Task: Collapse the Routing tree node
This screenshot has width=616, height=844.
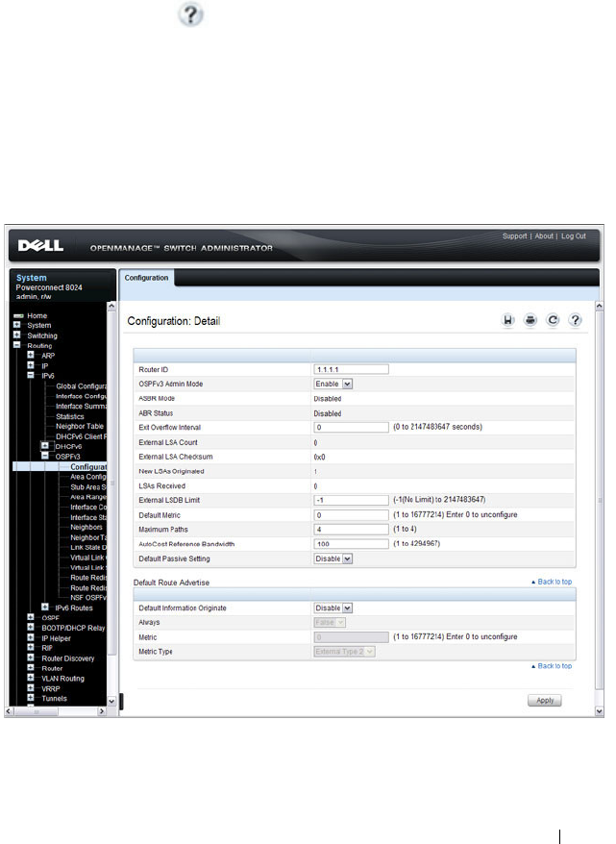Action: click(16, 345)
